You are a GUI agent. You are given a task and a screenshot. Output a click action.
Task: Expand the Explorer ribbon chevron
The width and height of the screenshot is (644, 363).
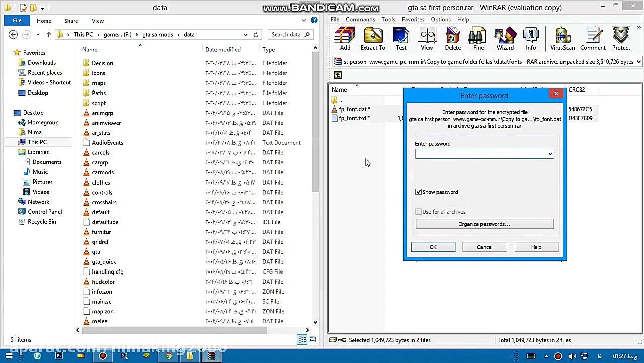304,20
